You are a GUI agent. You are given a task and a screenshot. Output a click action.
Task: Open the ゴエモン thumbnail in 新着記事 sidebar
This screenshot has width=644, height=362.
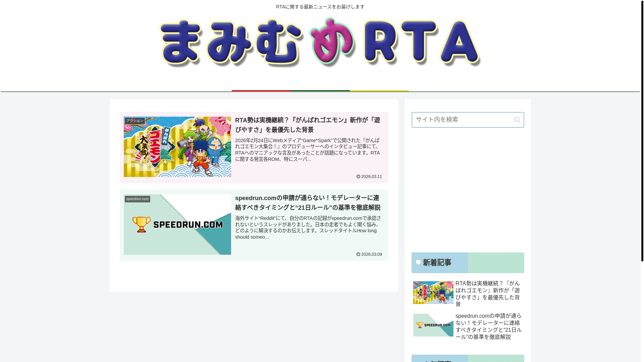click(433, 293)
